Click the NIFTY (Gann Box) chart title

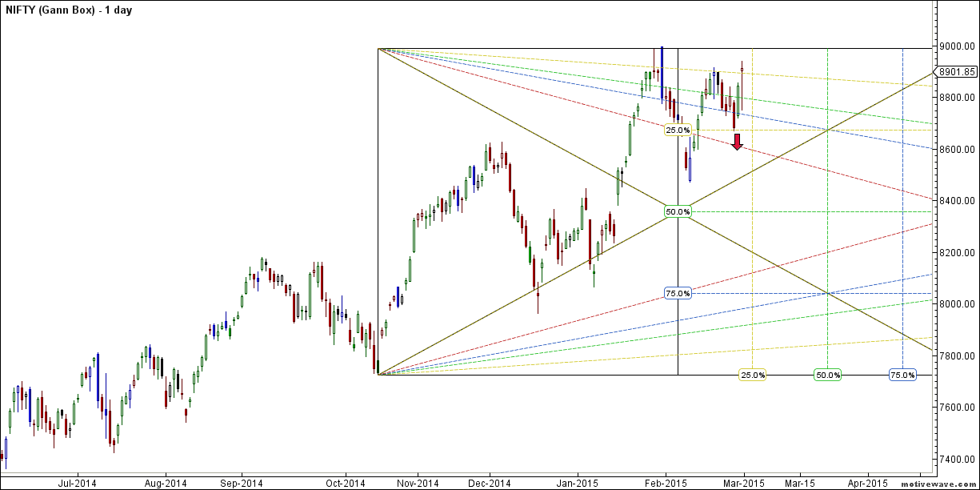coord(68,10)
